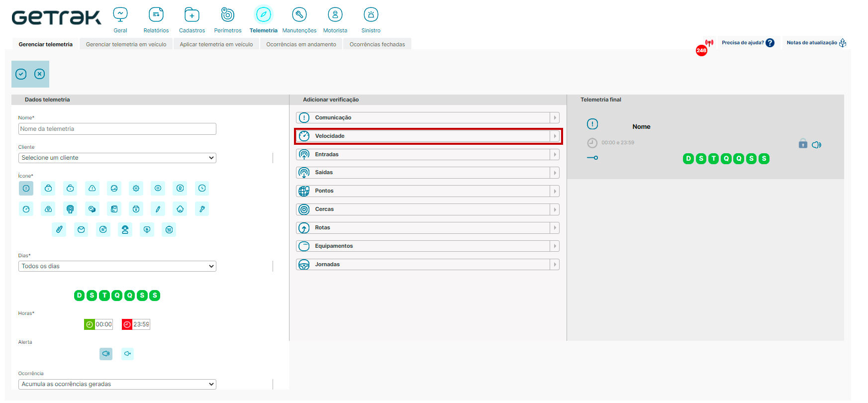Expand the Pontos verification section
868x403 pixels.
(x=428, y=191)
